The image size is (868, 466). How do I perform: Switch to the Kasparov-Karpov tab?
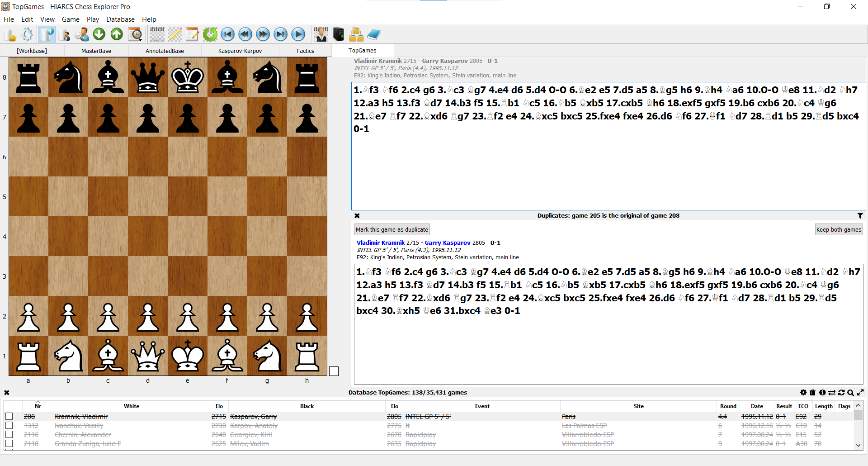[240, 51]
